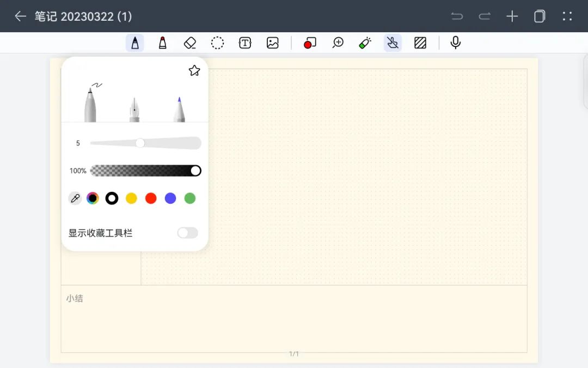This screenshot has width=588, height=368.
Task: Pick color with the eyedropper
Action: coord(75,198)
